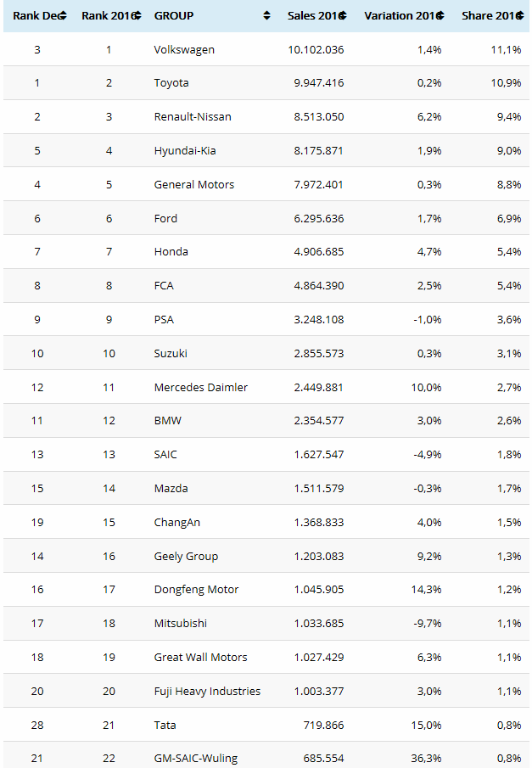Click the GROUP column header label
This screenshot has height=768, width=532.
[x=174, y=16]
